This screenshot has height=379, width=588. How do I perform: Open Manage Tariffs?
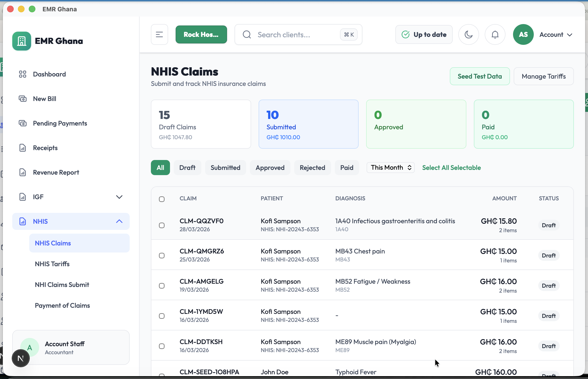(543, 76)
